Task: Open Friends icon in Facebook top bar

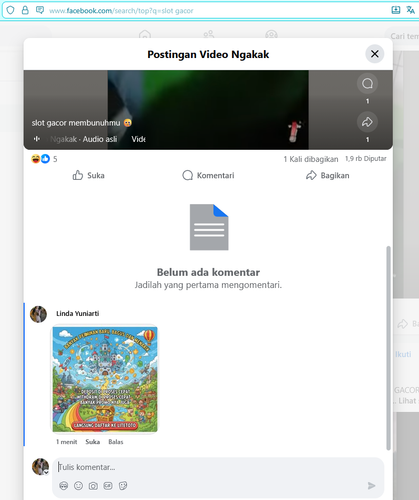Action: [209, 34]
